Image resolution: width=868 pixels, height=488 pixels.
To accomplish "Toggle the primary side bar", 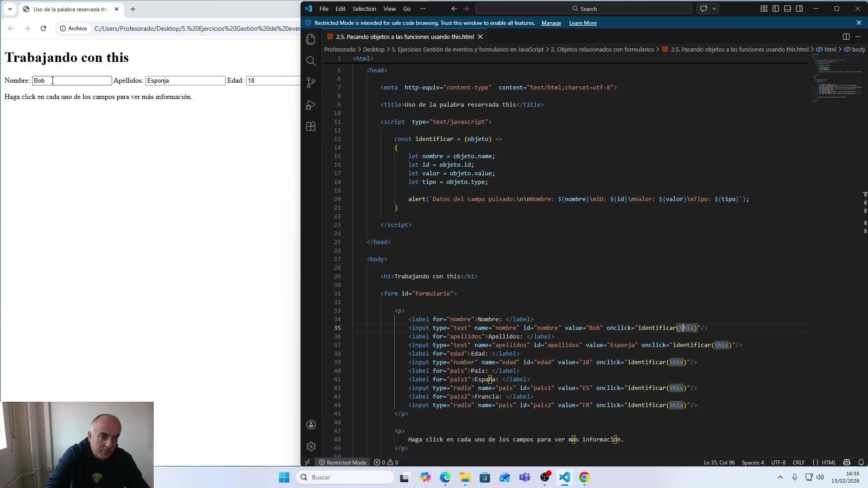I will click(x=776, y=9).
